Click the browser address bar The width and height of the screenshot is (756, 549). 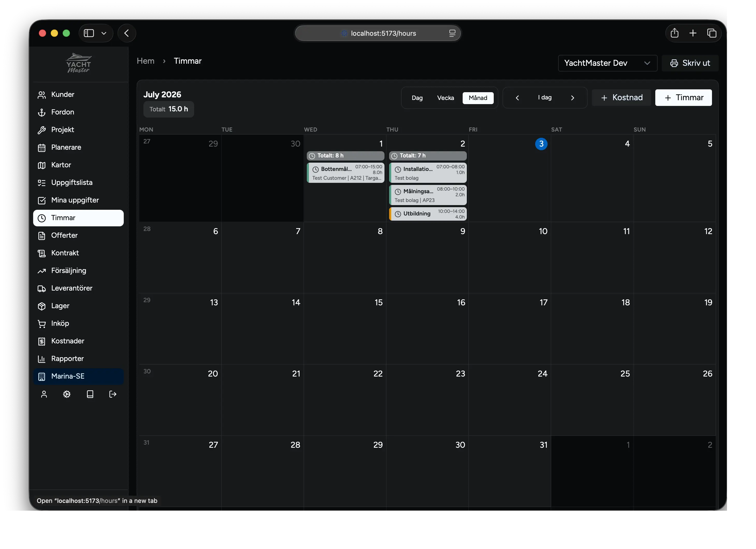click(378, 33)
